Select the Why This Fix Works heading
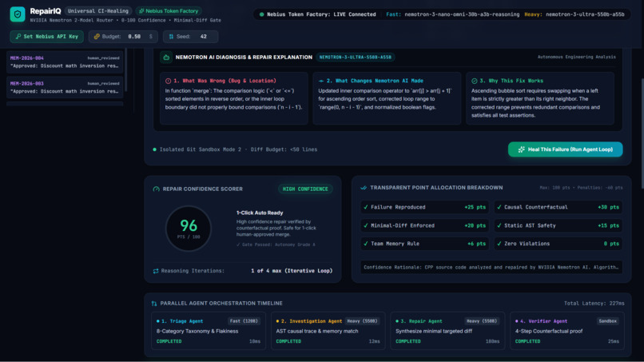The height and width of the screenshot is (362, 644). click(511, 81)
